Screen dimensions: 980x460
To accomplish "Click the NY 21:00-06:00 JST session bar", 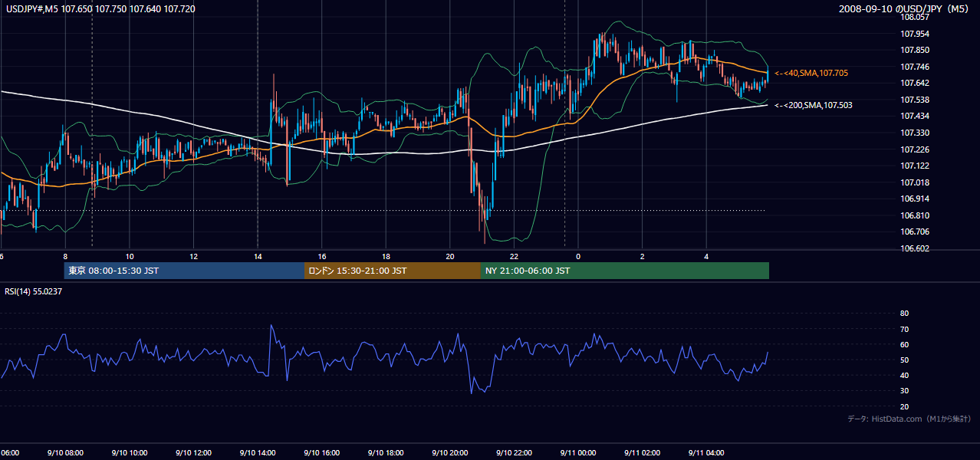I will pyautogui.click(x=625, y=271).
